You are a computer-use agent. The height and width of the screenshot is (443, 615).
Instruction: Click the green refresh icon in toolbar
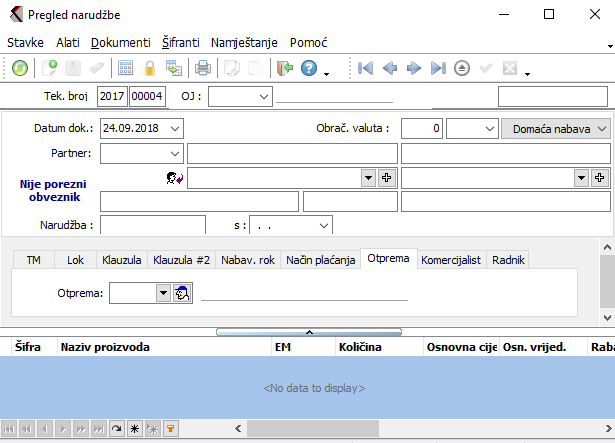click(20, 68)
